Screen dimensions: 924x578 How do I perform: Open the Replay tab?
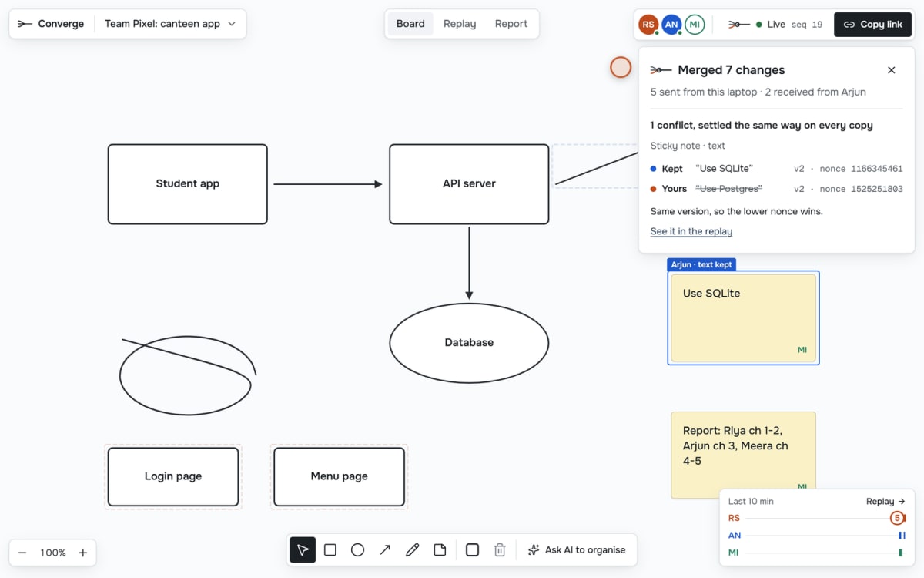(x=460, y=24)
